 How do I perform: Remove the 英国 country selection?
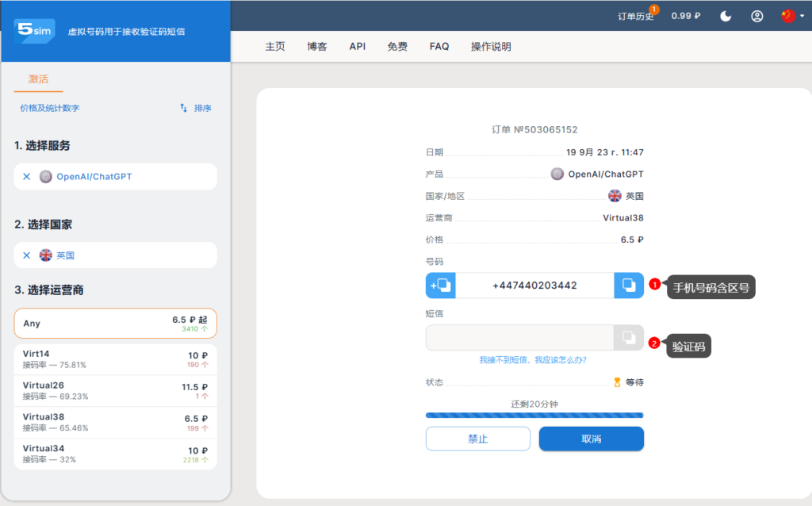26,255
